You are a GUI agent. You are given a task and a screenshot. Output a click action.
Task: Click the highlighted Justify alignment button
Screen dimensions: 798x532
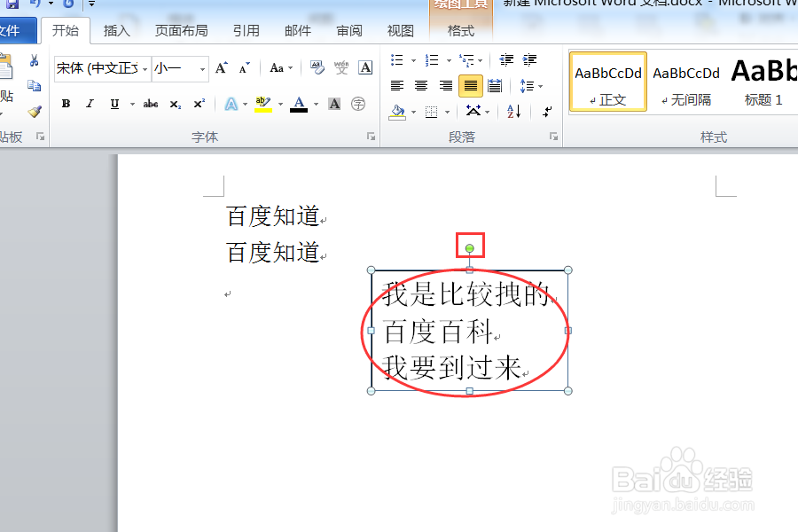point(471,85)
